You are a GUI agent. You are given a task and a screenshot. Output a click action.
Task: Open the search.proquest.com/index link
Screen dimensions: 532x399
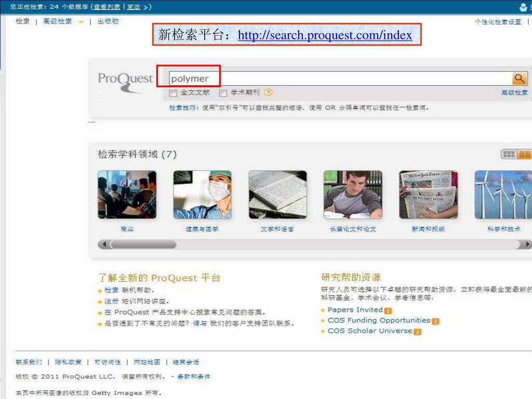[x=325, y=35]
